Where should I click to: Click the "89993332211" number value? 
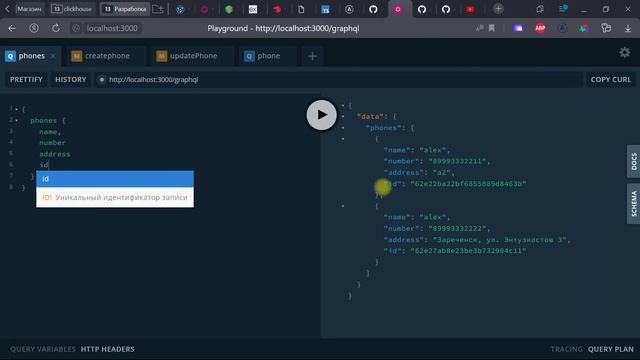pyautogui.click(x=457, y=161)
